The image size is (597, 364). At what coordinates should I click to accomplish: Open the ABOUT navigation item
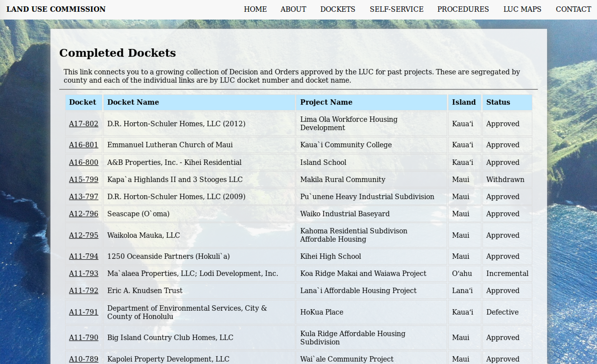(293, 9)
